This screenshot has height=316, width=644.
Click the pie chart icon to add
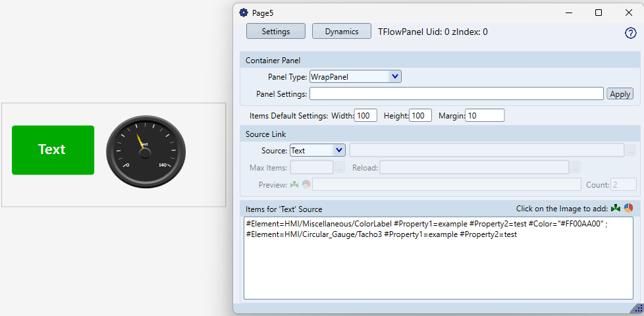click(x=628, y=208)
